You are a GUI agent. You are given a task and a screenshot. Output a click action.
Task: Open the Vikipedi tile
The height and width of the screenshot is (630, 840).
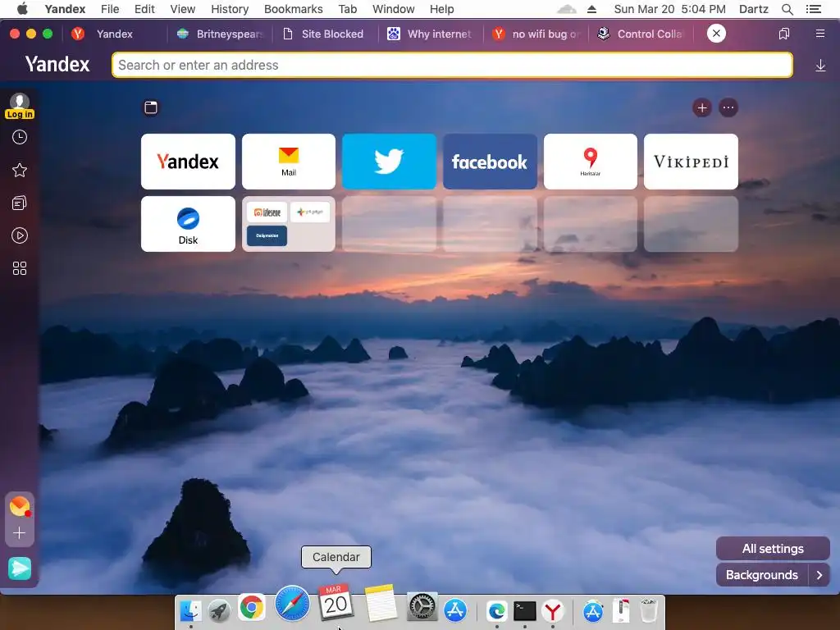click(691, 162)
